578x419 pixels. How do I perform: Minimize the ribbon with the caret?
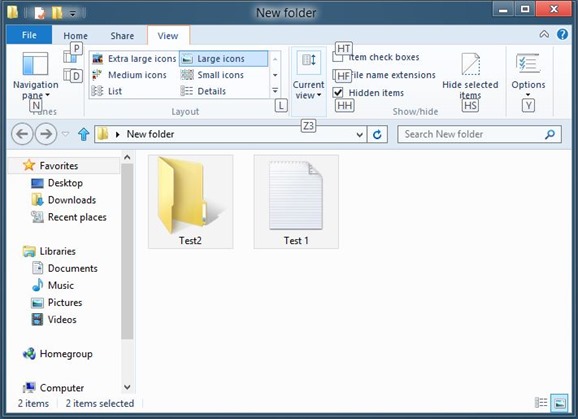pyautogui.click(x=544, y=34)
